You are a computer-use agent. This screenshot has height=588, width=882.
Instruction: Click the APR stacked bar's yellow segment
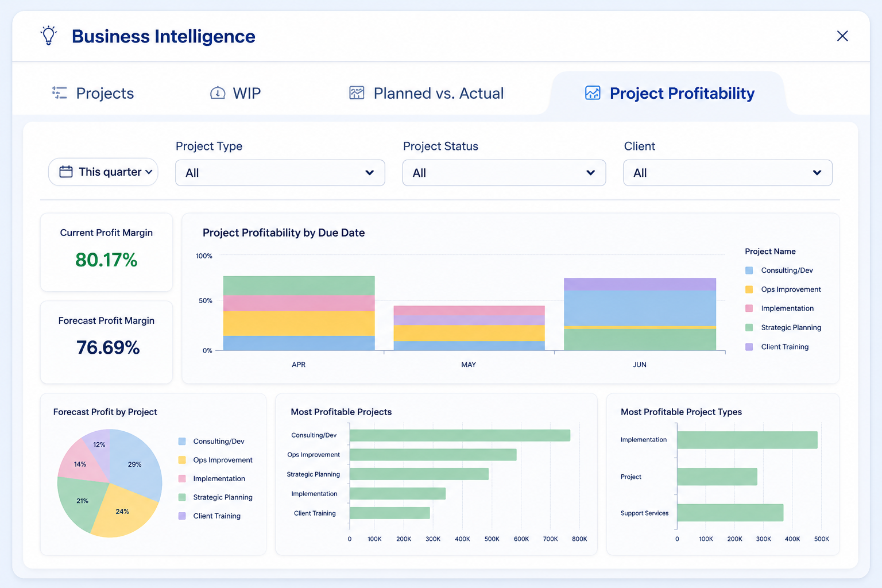click(x=299, y=323)
